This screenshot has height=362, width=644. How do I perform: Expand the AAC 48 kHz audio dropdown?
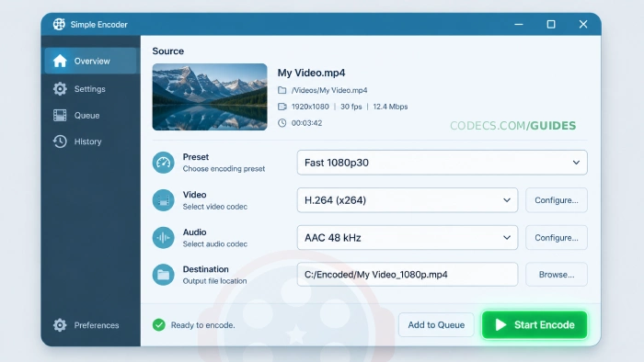tap(407, 237)
